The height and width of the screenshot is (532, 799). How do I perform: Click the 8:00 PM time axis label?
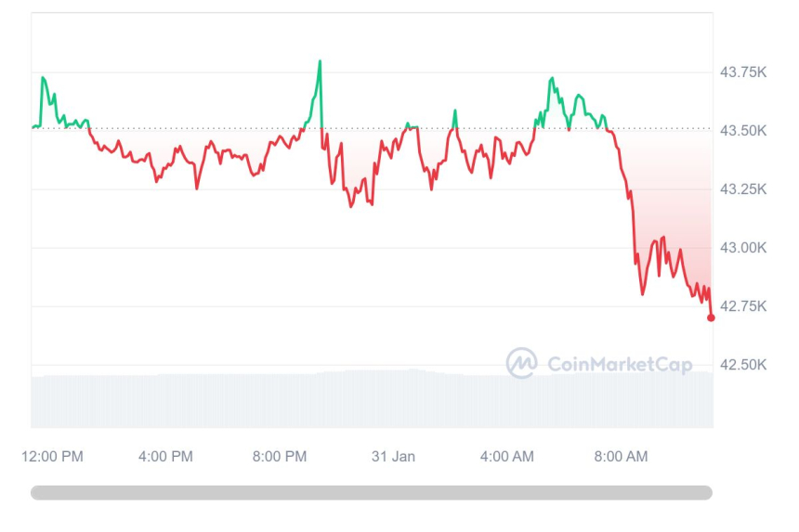coord(280,457)
